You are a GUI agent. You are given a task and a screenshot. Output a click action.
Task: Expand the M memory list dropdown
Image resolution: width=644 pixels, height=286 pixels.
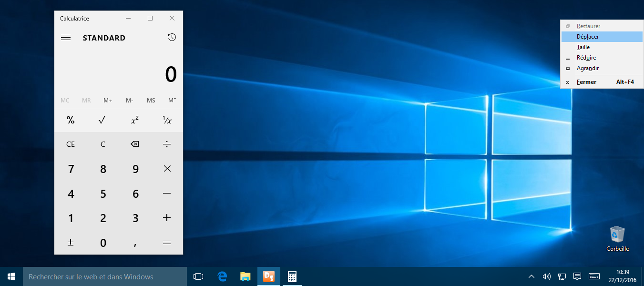[172, 101]
